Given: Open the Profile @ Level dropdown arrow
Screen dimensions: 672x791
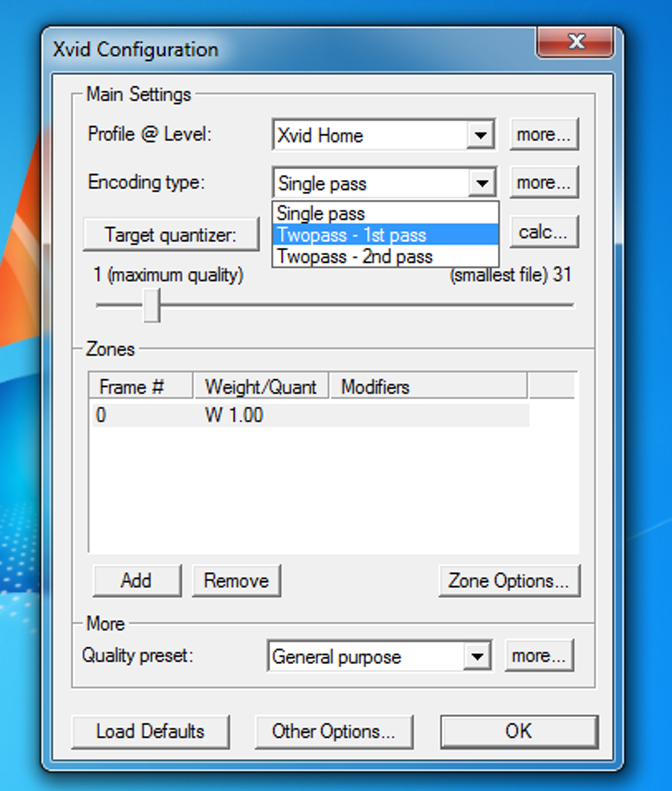Looking at the screenshot, I should 481,136.
